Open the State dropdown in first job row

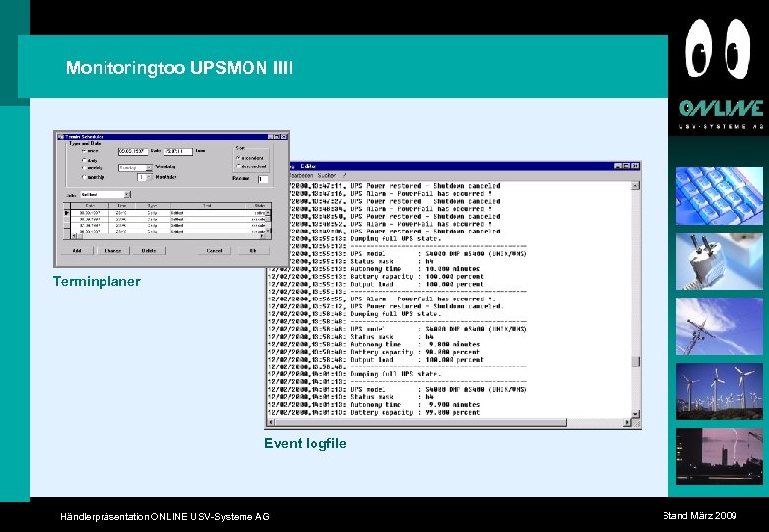pos(268,213)
